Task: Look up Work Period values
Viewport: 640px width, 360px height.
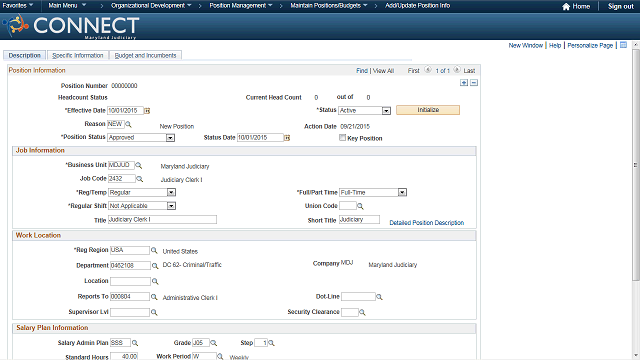Action: 220,357
